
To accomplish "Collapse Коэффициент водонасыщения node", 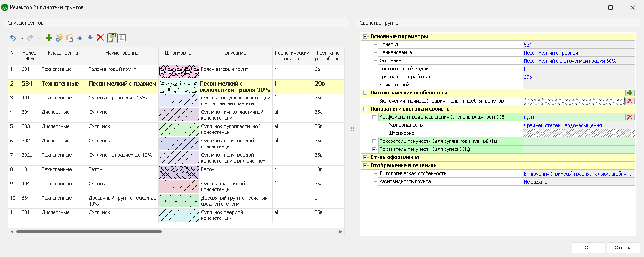I will pyautogui.click(x=374, y=117).
